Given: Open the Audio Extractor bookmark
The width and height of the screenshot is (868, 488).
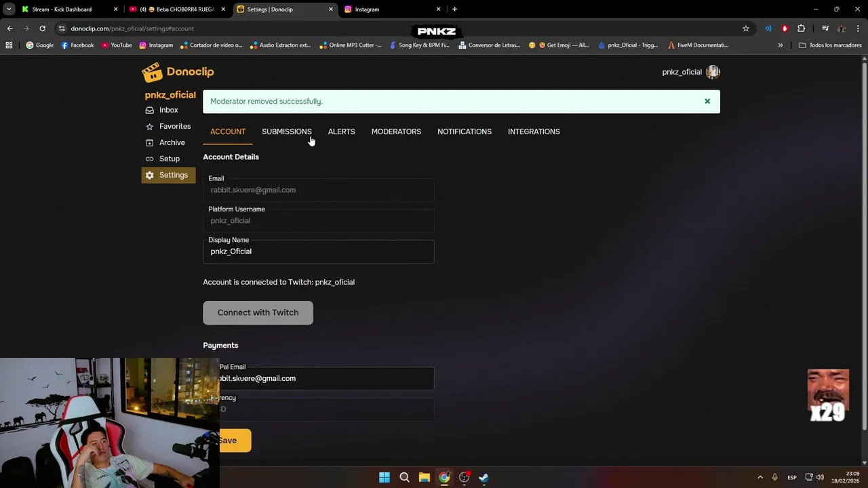Looking at the screenshot, I should click(280, 45).
